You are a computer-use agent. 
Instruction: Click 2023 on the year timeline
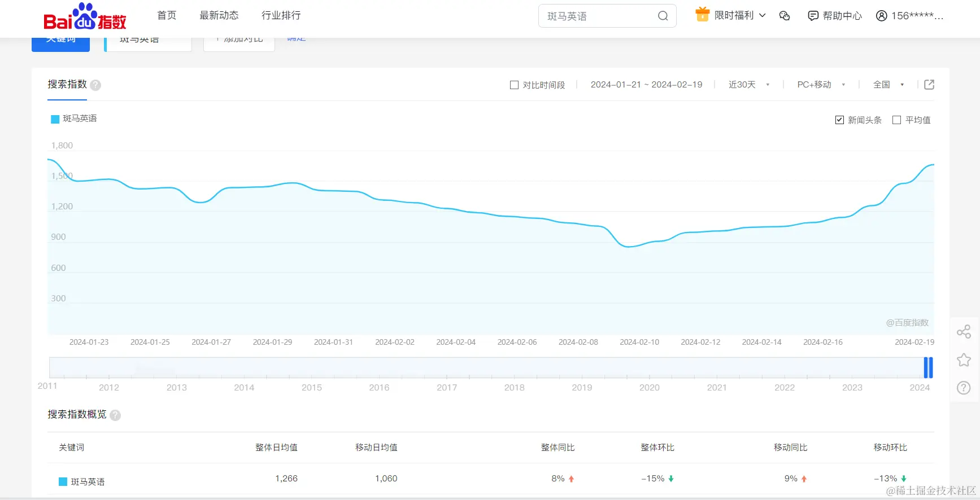coord(852,387)
